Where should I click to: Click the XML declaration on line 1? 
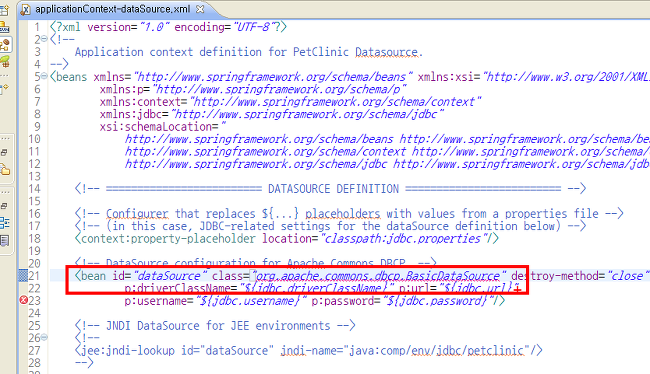(x=168, y=27)
